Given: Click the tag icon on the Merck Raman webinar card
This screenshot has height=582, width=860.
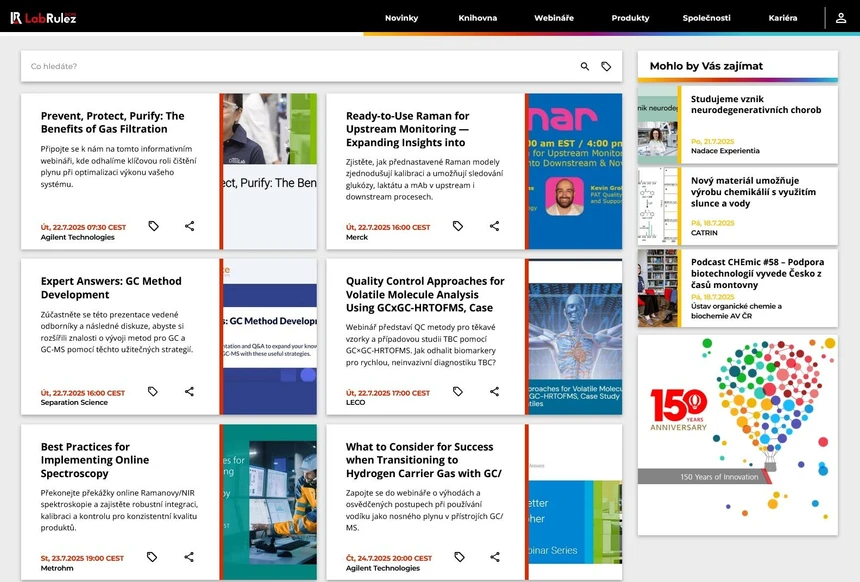Looking at the screenshot, I should 458,226.
